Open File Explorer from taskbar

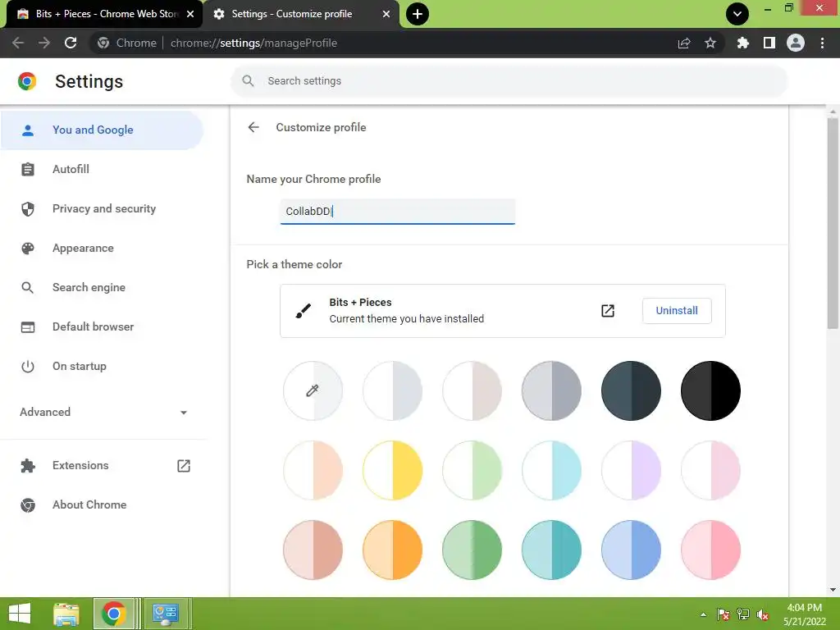(66, 614)
